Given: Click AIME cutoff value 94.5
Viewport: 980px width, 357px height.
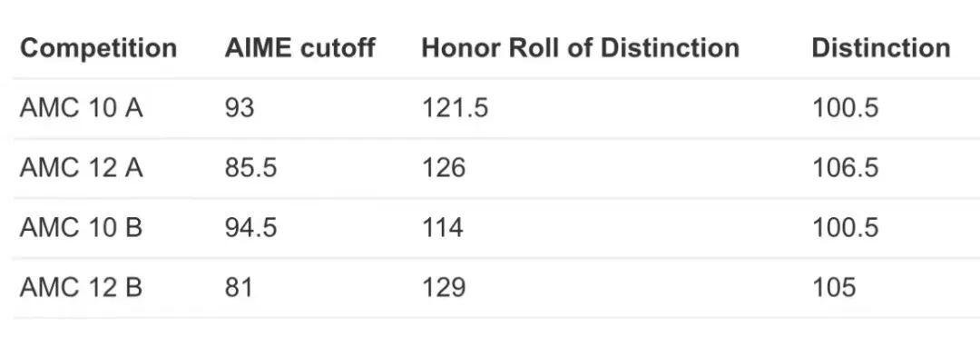Looking at the screenshot, I should coord(250,228).
